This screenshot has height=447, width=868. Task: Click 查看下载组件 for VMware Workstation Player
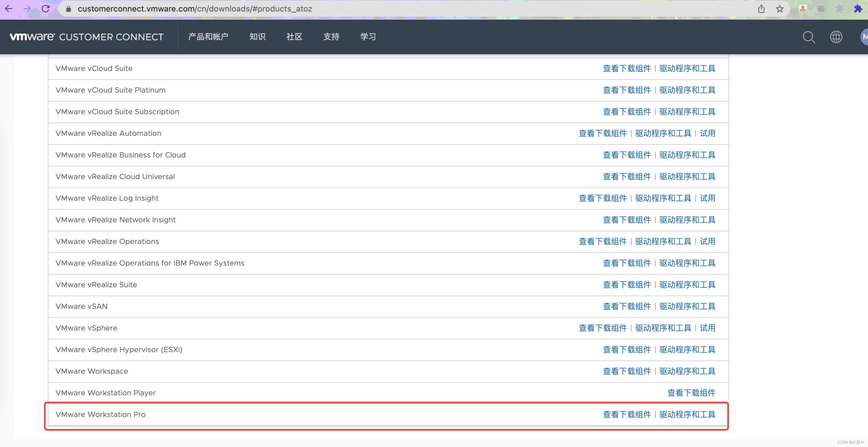coord(691,393)
